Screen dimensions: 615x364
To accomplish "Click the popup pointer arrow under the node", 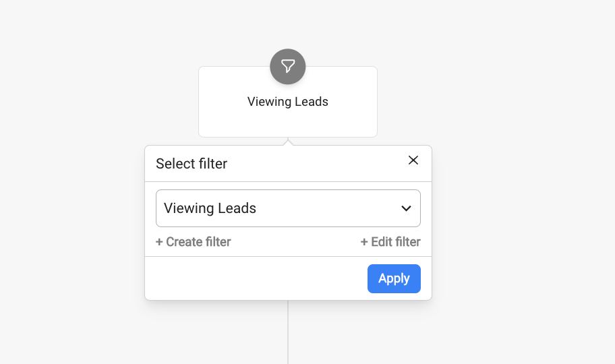I will (288, 142).
